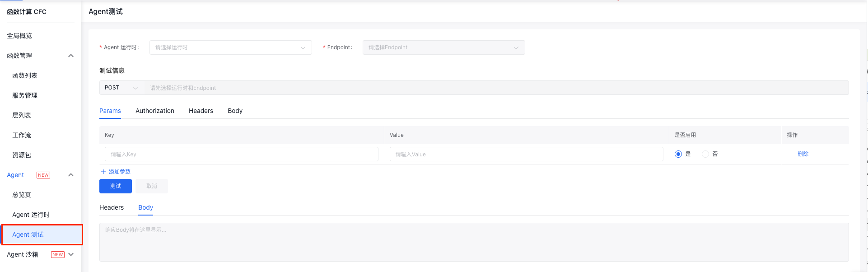868x272 pixels.
Task: Click the 取消 button
Action: pos(152,186)
